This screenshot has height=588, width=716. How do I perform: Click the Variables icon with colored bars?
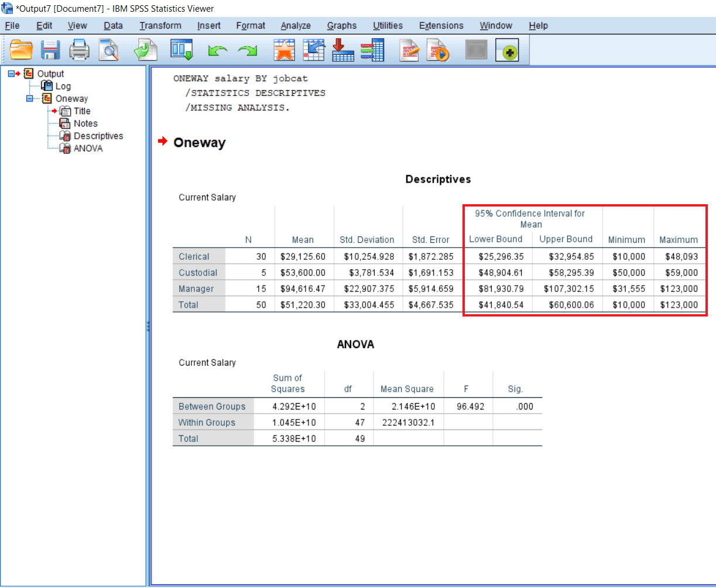[372, 50]
